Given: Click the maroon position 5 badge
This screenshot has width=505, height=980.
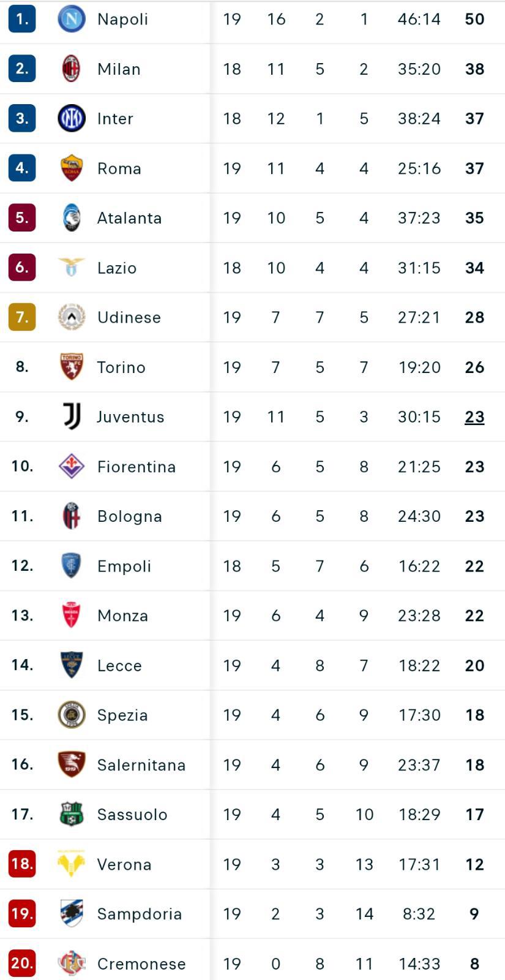Looking at the screenshot, I should [x=22, y=217].
